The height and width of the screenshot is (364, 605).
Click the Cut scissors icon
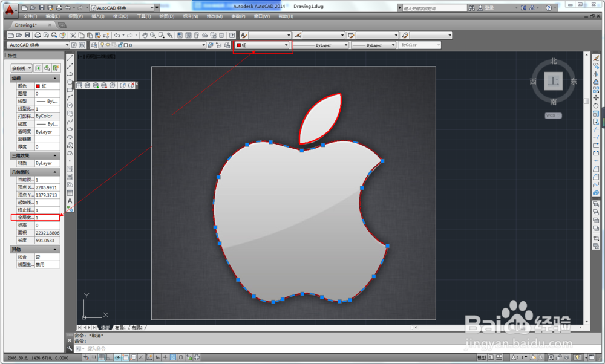73,36
